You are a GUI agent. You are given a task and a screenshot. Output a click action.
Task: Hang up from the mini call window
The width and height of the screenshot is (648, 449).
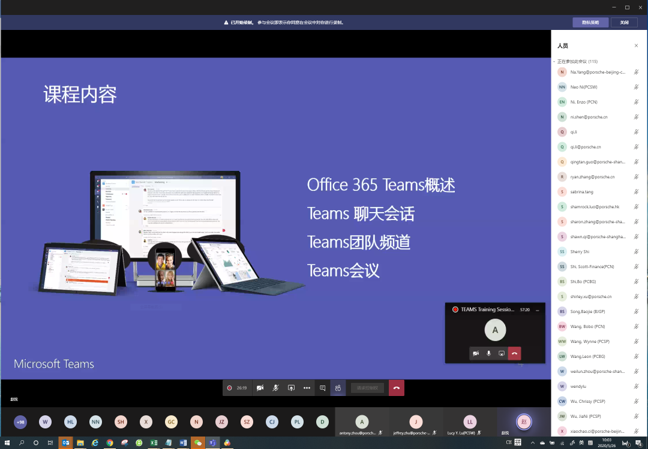click(515, 353)
